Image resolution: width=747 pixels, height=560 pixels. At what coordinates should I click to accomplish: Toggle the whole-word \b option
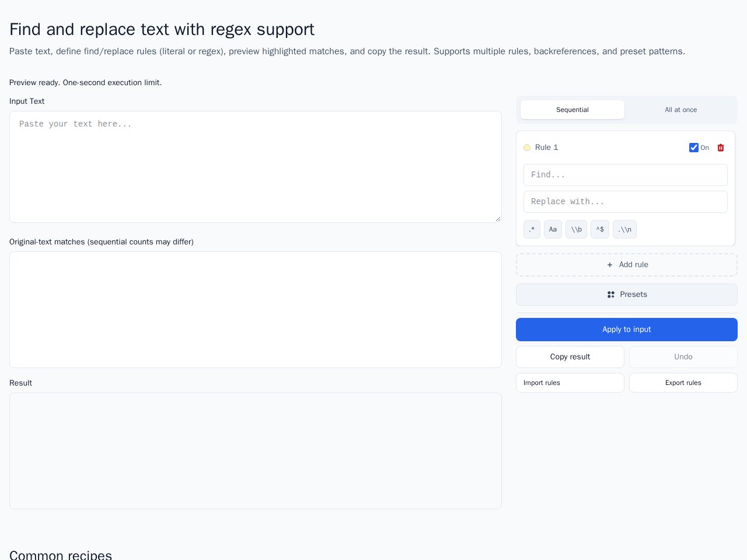[576, 229]
